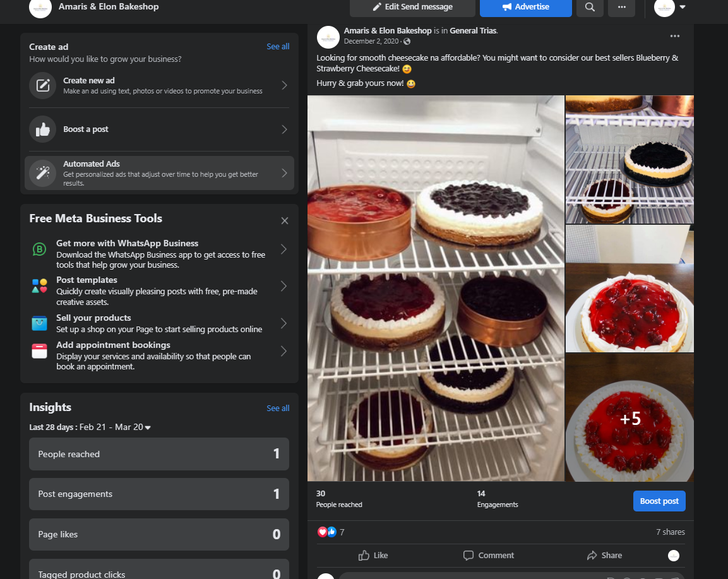Expand Sell your products row chevron
The height and width of the screenshot is (579, 728).
tap(283, 323)
